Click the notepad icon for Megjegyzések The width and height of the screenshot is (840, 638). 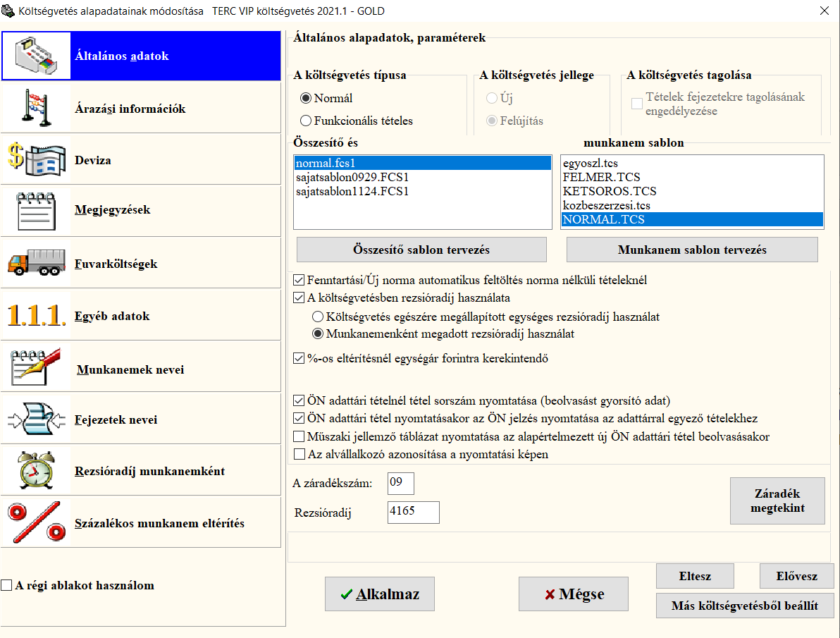[x=36, y=211]
